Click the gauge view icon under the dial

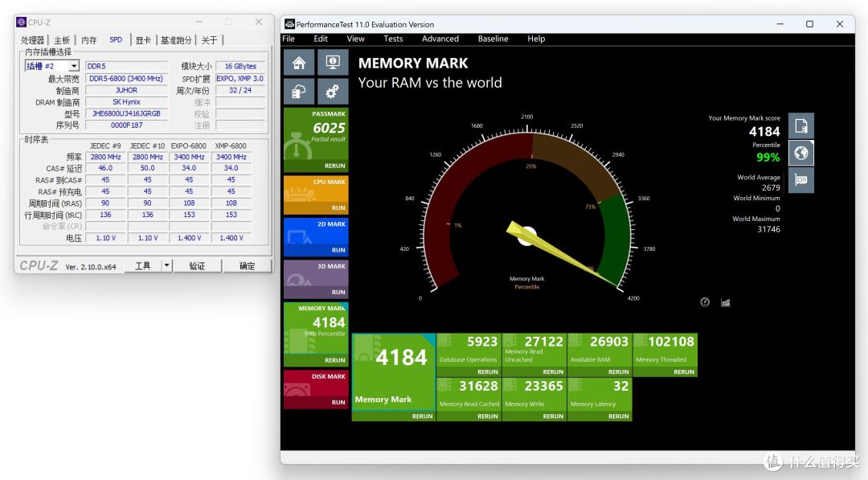click(705, 302)
